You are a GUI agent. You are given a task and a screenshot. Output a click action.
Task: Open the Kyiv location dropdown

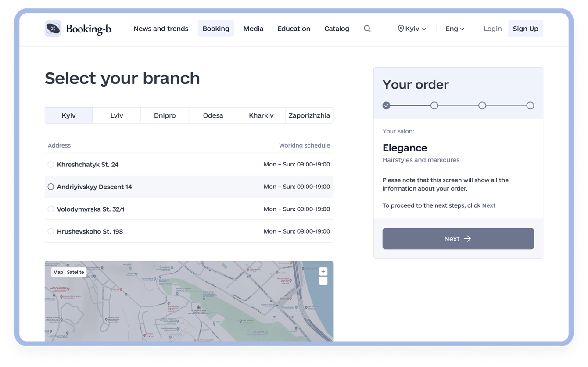(412, 29)
